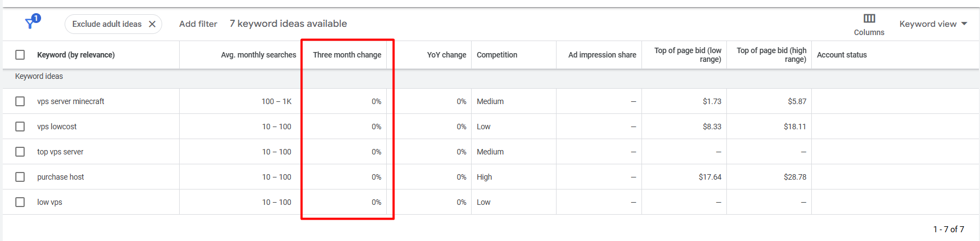
Task: Click Add filter
Action: (198, 24)
